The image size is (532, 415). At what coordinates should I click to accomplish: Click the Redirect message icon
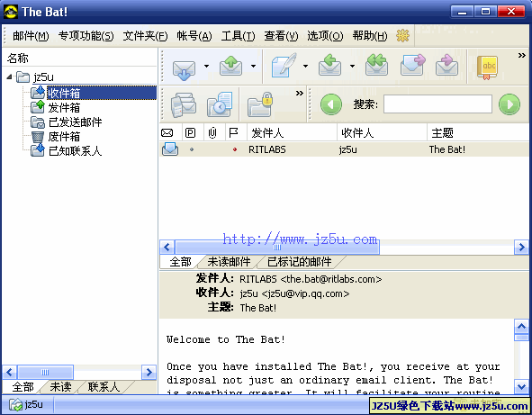(447, 65)
